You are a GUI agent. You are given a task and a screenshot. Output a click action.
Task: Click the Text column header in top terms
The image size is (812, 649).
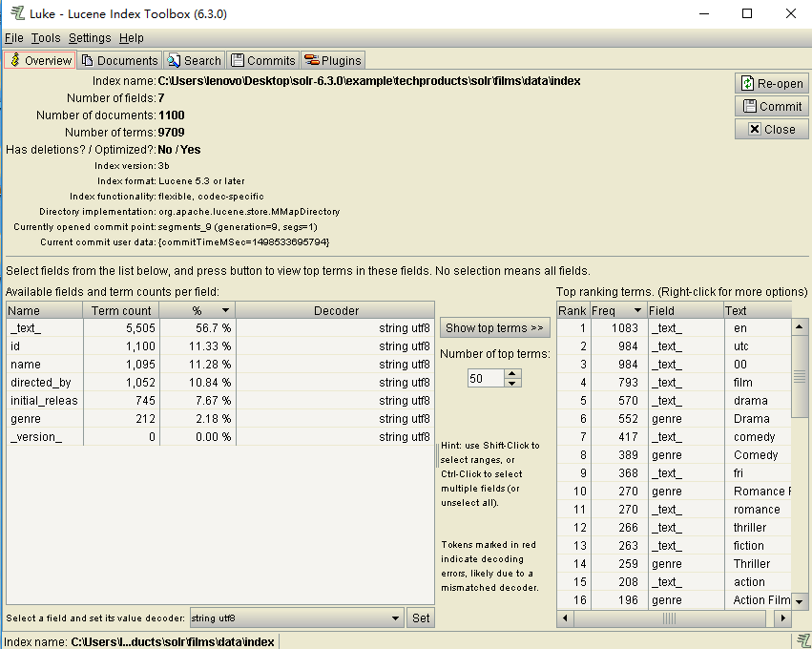[x=757, y=310]
